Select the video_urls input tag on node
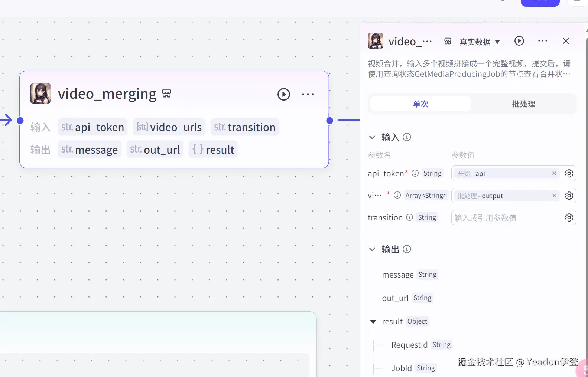The image size is (588, 377). [169, 127]
